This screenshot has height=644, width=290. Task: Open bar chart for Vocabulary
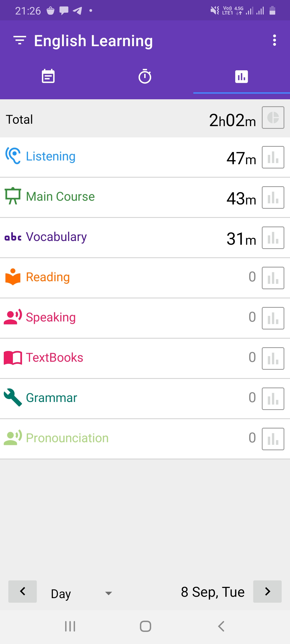pos(273,238)
